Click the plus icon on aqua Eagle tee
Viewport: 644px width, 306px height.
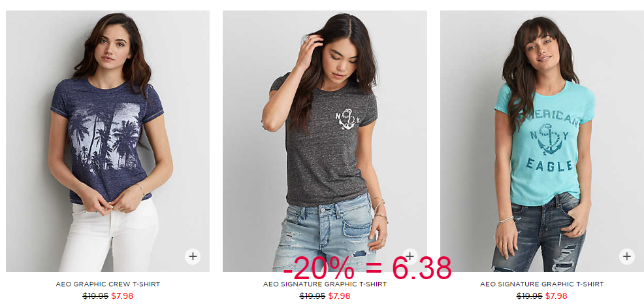pos(627,257)
